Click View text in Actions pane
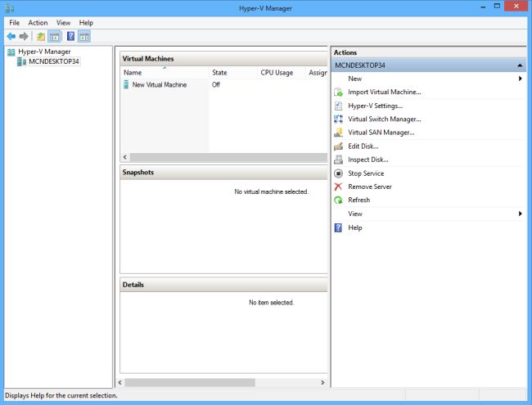 click(355, 214)
